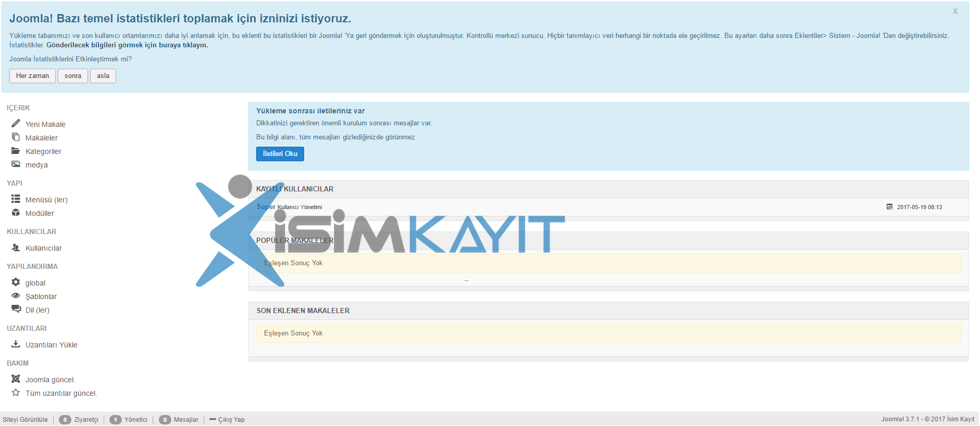Click the image icon beside medya
This screenshot has height=426, width=980.
coord(16,164)
